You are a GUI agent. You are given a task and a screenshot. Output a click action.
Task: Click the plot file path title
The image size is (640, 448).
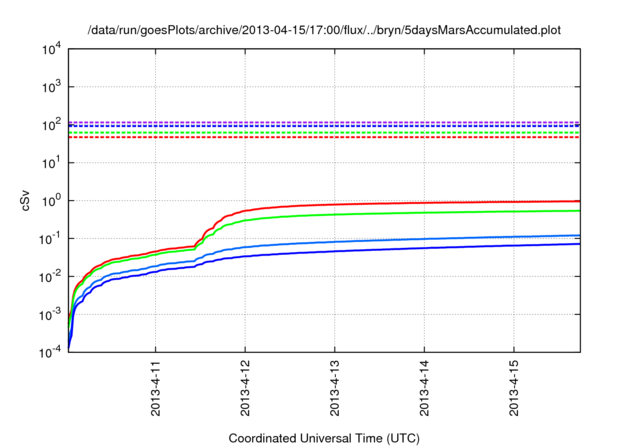[324, 30]
